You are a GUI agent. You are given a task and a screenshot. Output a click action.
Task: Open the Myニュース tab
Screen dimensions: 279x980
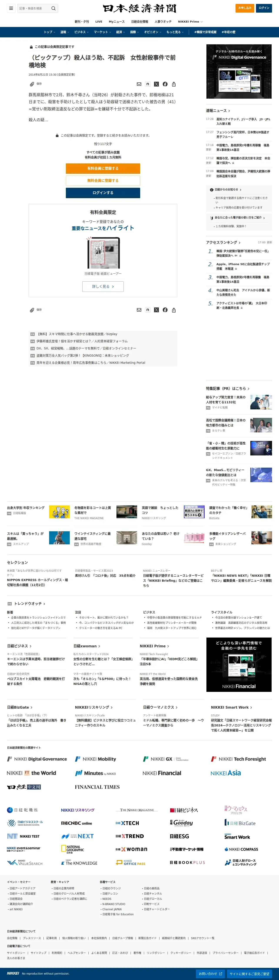pos(116,22)
